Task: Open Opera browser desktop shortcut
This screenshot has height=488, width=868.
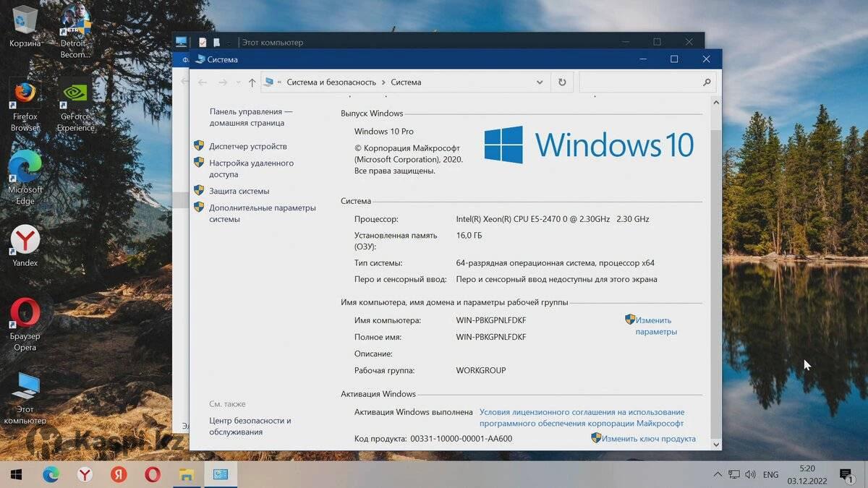Action: point(25,314)
